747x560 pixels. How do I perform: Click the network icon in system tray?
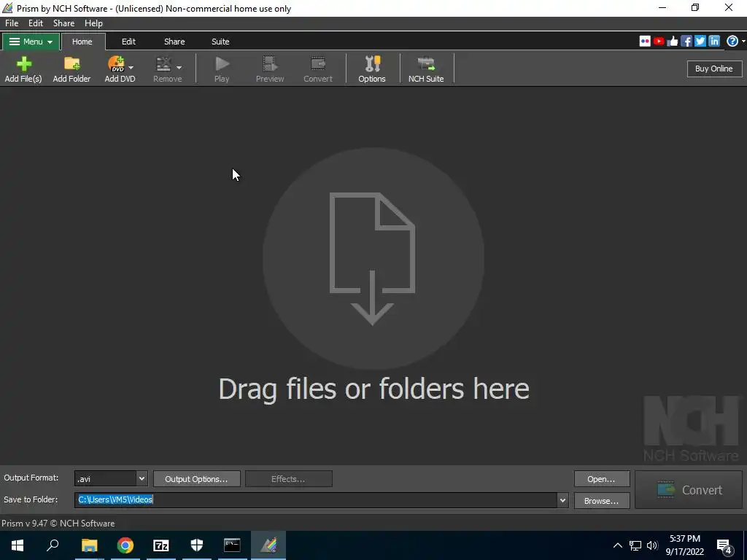point(635,545)
